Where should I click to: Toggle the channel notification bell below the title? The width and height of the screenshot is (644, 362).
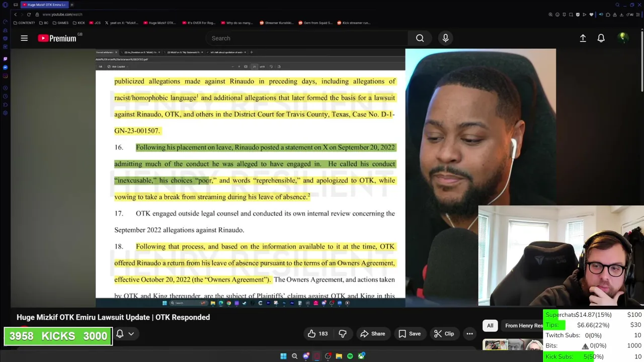(x=120, y=334)
